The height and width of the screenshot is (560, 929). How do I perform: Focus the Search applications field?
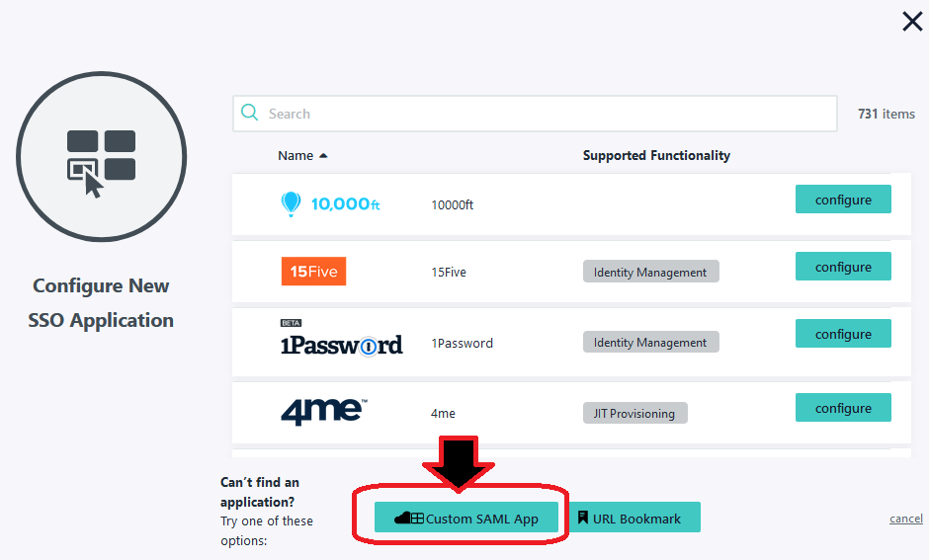[x=535, y=114]
